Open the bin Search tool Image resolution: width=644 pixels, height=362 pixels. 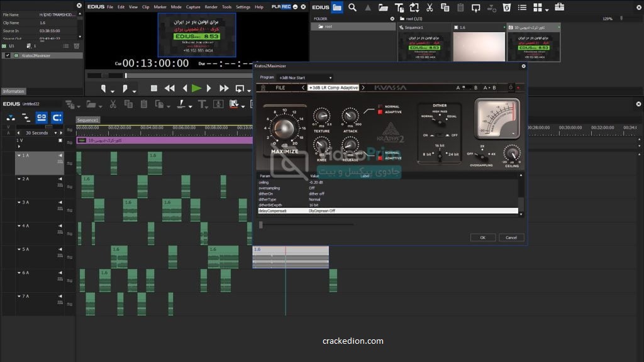tap(352, 8)
